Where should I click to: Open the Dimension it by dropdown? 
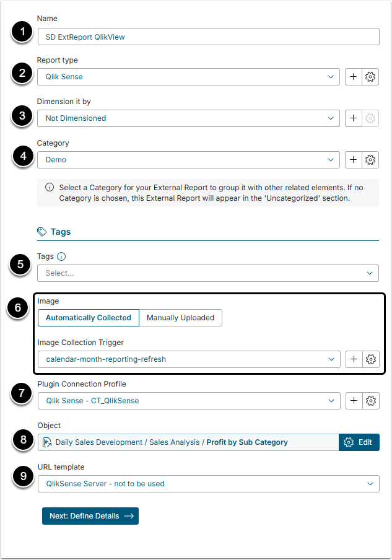189,118
